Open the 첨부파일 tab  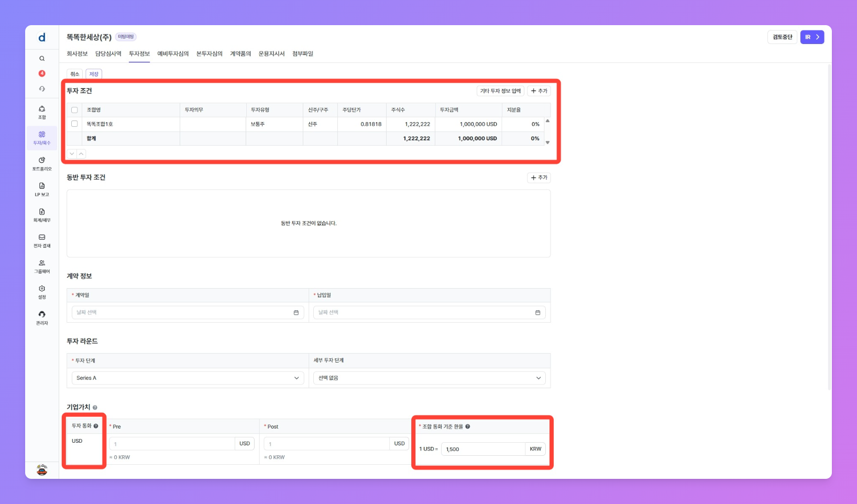click(303, 54)
